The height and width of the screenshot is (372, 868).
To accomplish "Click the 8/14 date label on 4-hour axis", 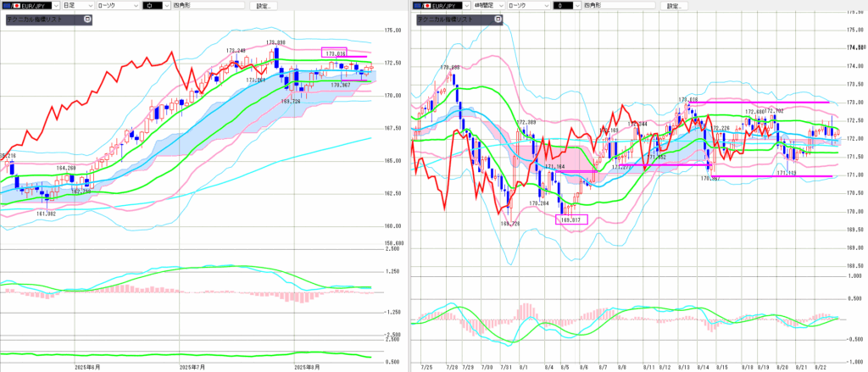I will coord(704,367).
